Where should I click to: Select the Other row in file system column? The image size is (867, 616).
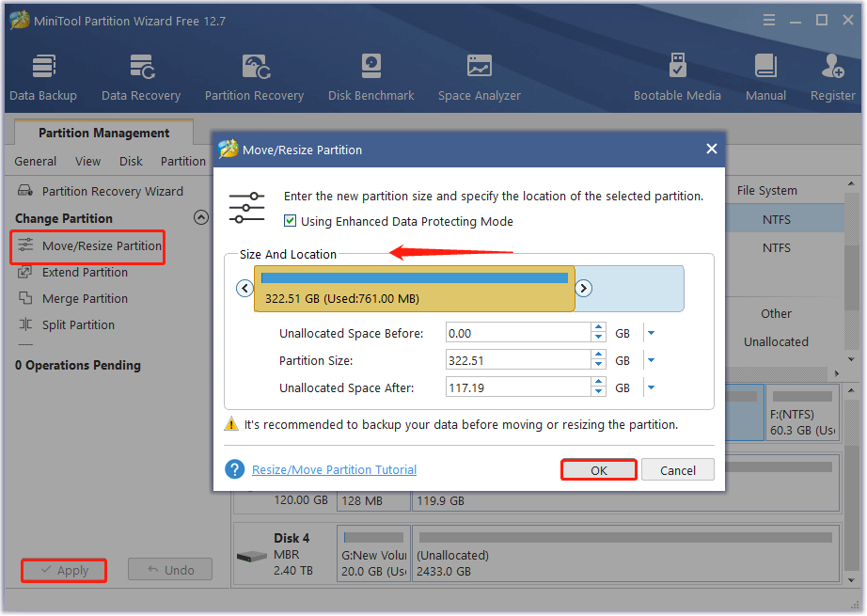776,313
